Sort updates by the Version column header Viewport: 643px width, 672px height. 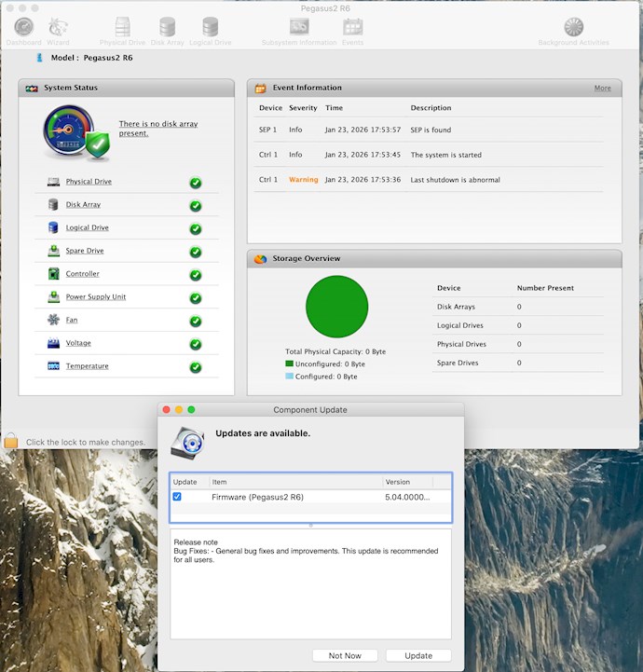pos(407,482)
